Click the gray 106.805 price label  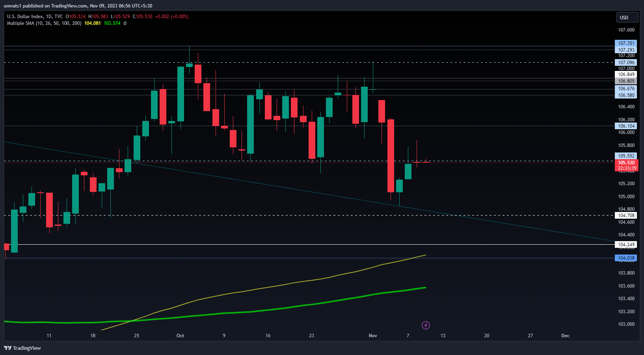pyautogui.click(x=626, y=81)
